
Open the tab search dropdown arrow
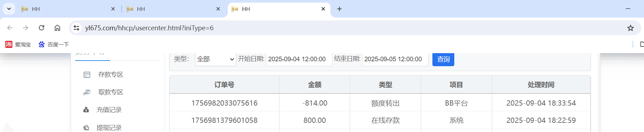9,9
